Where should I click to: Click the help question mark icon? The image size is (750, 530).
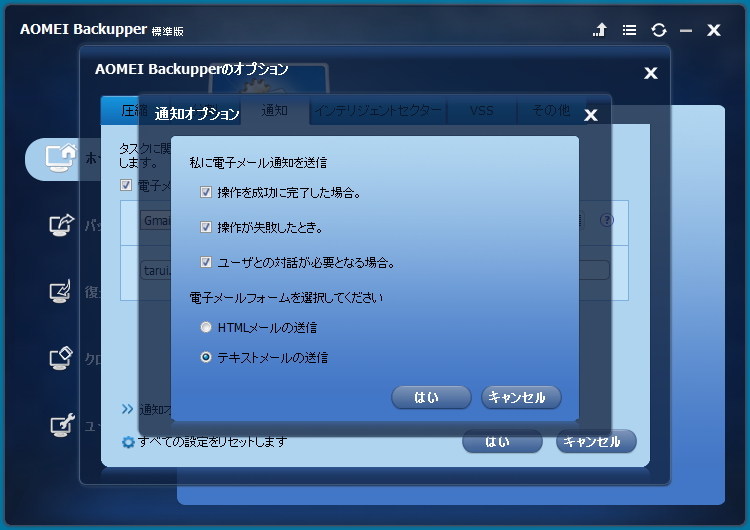pos(607,220)
